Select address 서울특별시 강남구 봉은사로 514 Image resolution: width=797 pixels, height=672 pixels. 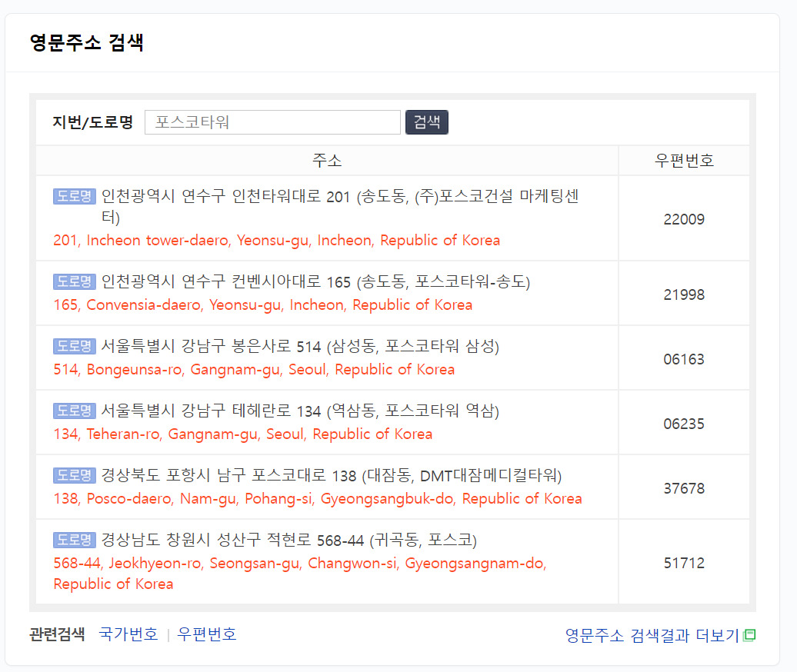pyautogui.click(x=300, y=346)
